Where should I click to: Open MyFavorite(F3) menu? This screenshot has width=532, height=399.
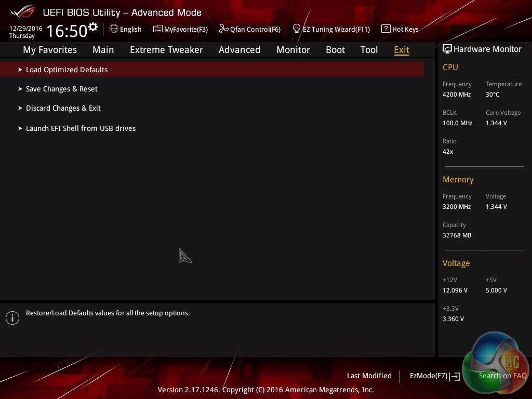pos(186,29)
